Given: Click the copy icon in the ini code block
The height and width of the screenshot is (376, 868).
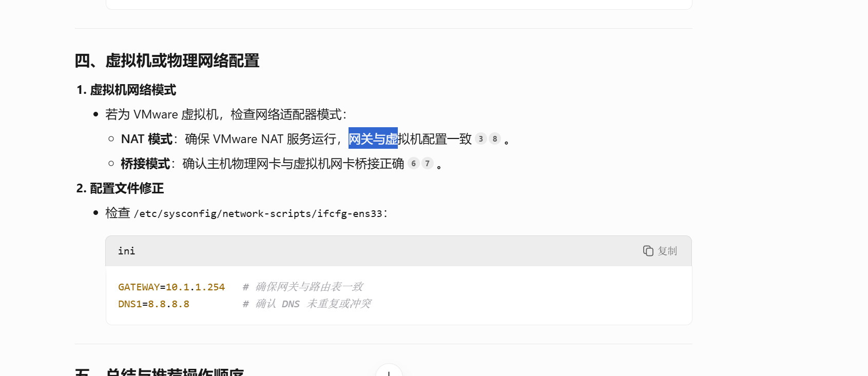Looking at the screenshot, I should coord(648,251).
